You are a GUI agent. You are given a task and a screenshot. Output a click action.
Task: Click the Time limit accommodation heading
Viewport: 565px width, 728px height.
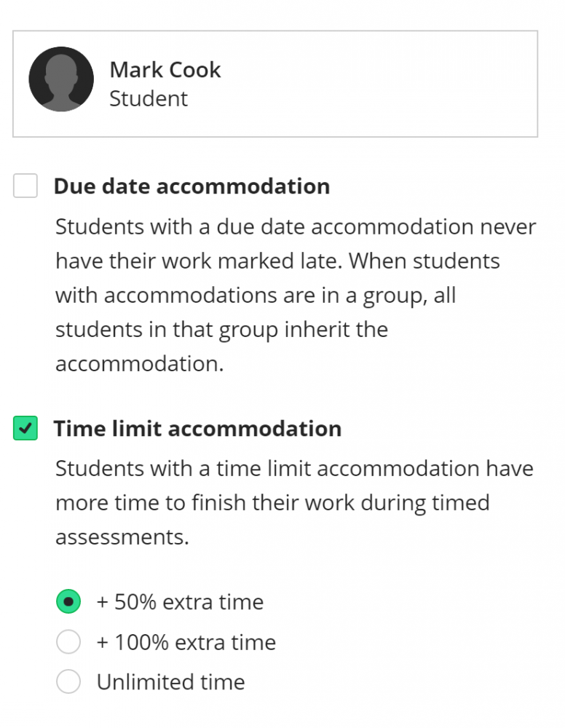tap(197, 429)
